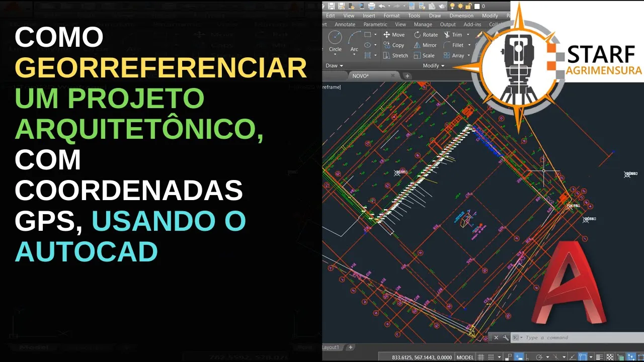Expand the Modify panel
The height and width of the screenshot is (362, 644).
[x=433, y=65]
